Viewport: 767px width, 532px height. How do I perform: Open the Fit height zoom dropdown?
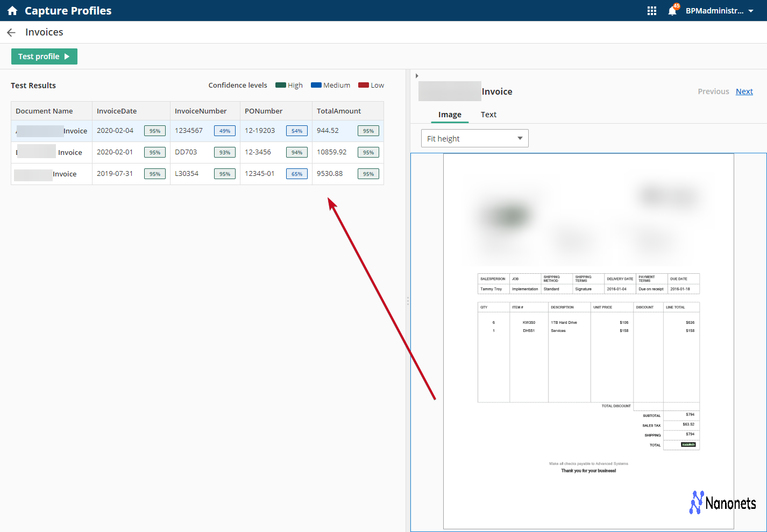point(474,138)
